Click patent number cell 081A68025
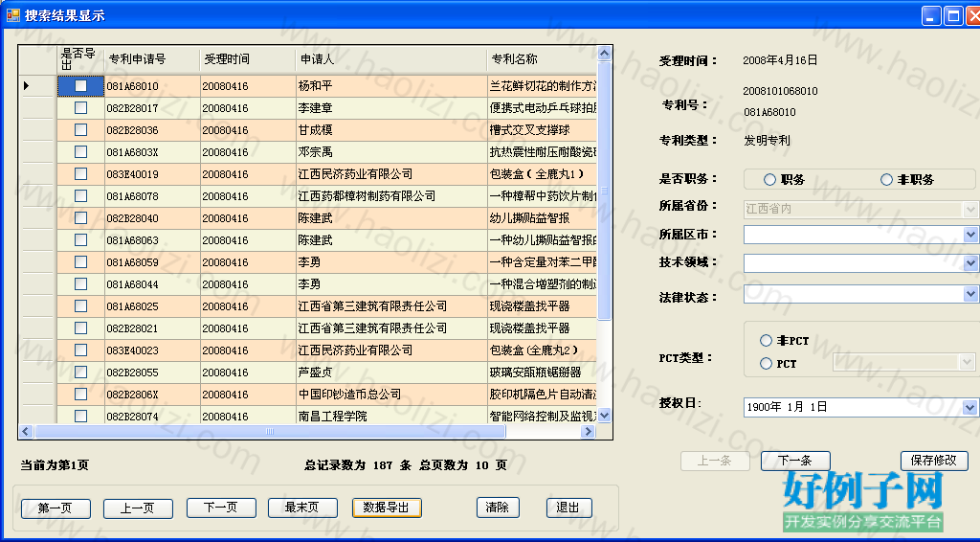Viewport: 980px width, 542px height. coord(152,306)
